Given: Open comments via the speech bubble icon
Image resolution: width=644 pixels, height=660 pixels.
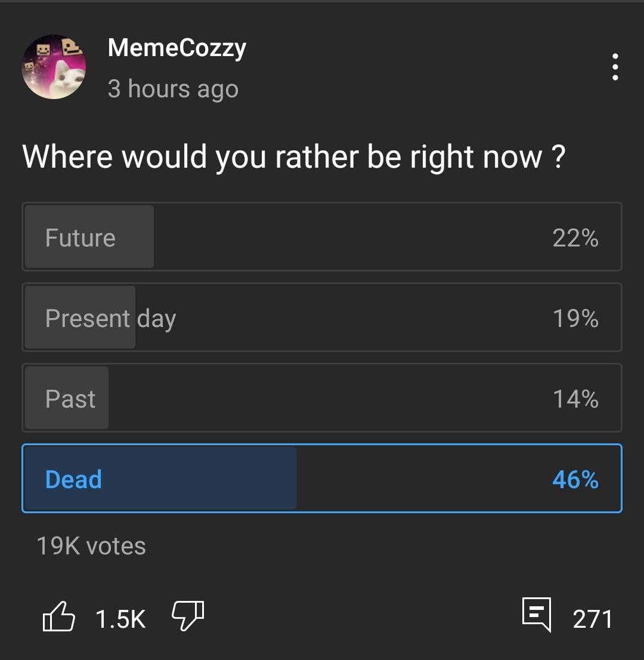Looking at the screenshot, I should click(536, 615).
